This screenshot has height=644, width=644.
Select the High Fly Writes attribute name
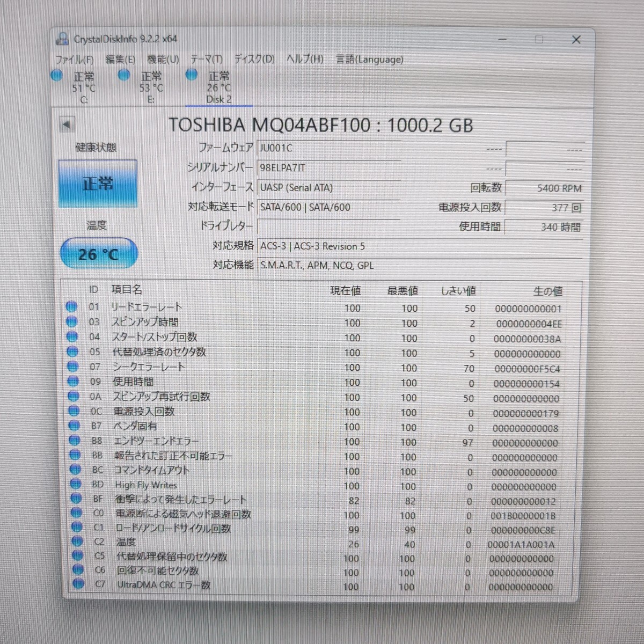click(145, 485)
